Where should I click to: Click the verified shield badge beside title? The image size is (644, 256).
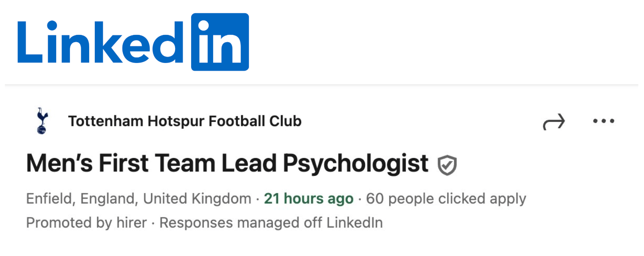pos(447,165)
